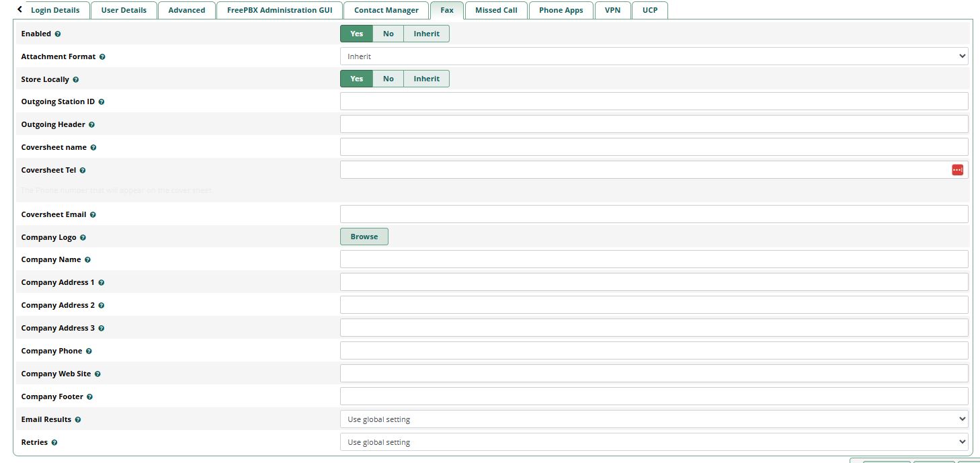Click the left arrow to scroll tabs back
Viewport: 980px width, 463px height.
coord(19,9)
